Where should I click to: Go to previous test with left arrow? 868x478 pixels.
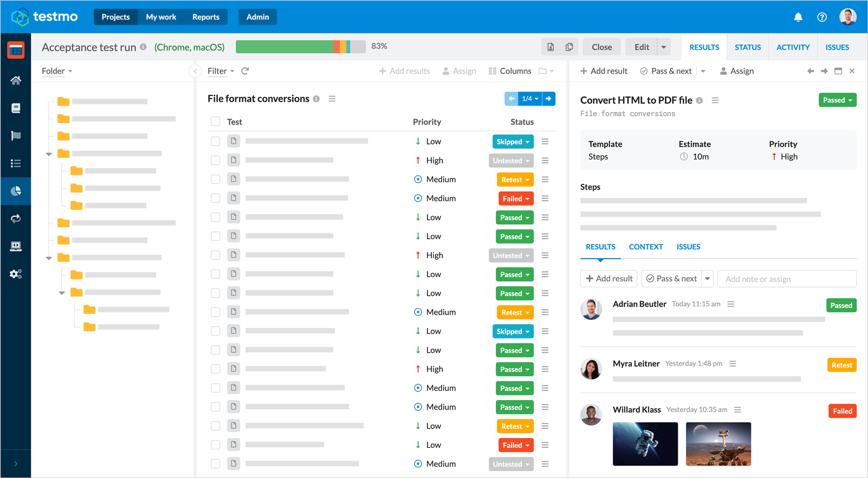(x=811, y=71)
